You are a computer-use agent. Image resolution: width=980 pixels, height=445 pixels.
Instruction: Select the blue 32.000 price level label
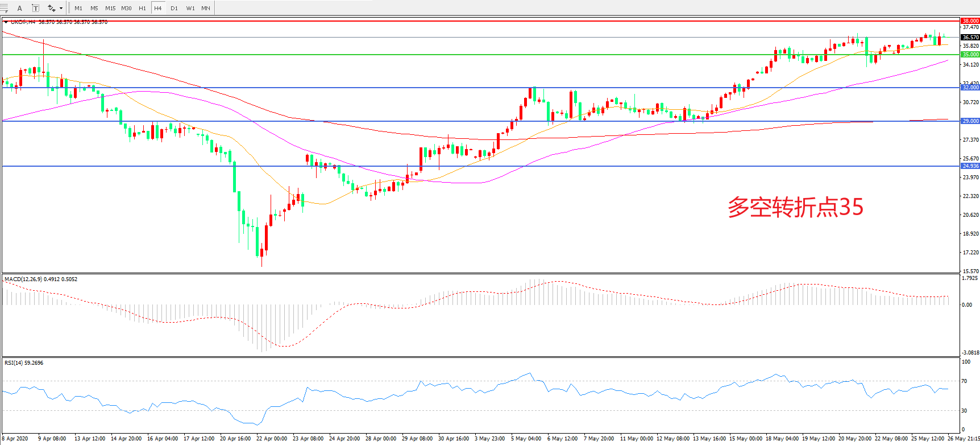970,88
